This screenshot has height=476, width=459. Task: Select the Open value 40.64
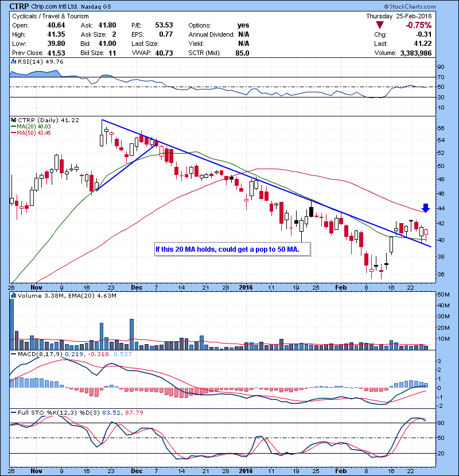click(x=56, y=25)
